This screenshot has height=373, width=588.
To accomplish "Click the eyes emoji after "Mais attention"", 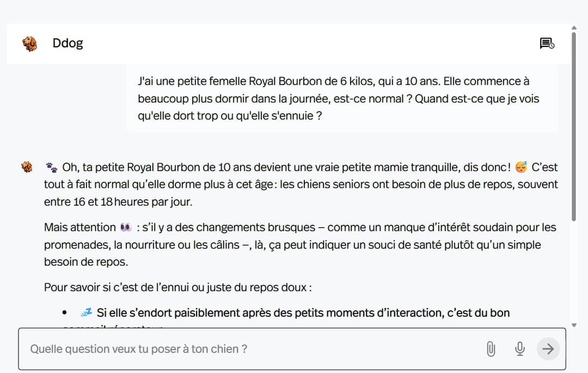I will pyautogui.click(x=126, y=227).
